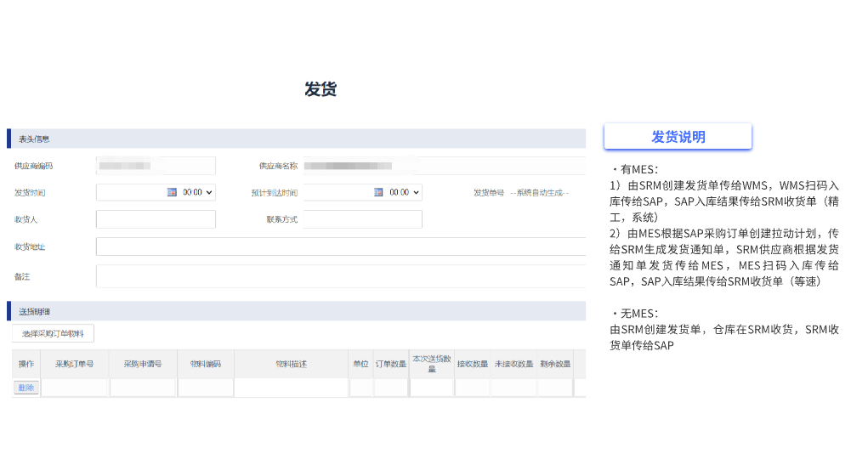Open the 发货时间 calendar picker icon
Viewport: 868px width, 476px height.
click(172, 192)
